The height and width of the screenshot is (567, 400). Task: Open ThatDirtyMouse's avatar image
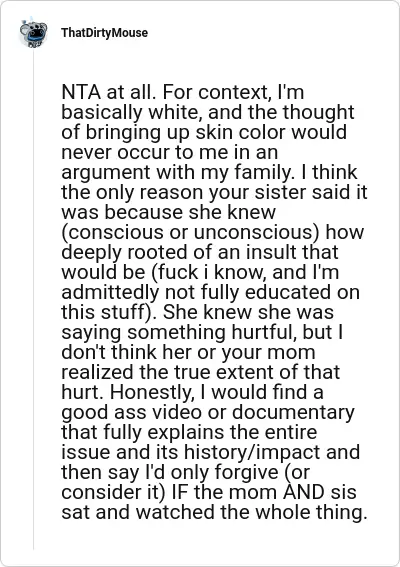coord(33,33)
